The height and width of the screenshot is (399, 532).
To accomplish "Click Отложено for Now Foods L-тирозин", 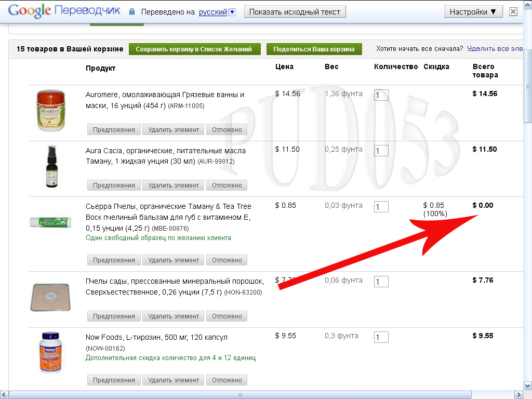I will tap(227, 380).
